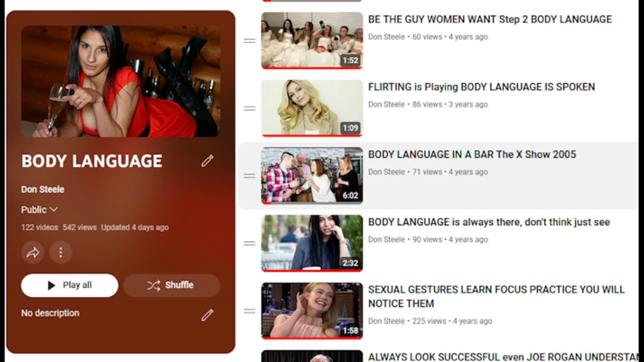Open BE THE GUY WOMEN WANT Step 2 title
This screenshot has width=644, height=362.
coord(490,19)
